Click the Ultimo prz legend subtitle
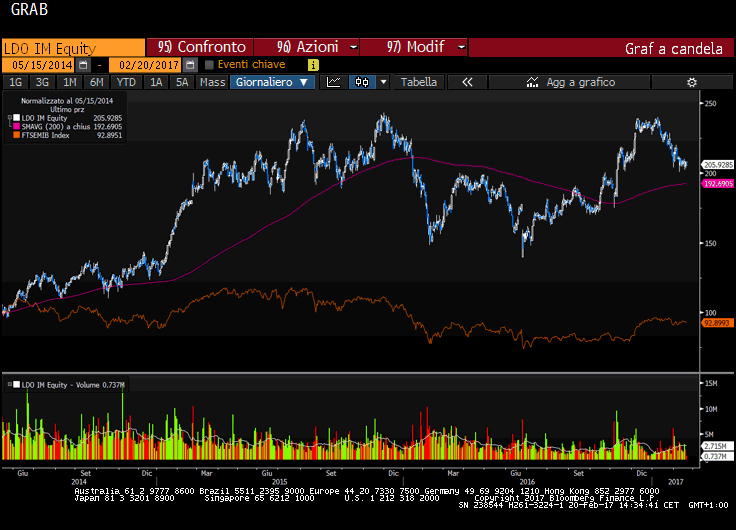The height and width of the screenshot is (530, 736). click(67, 109)
